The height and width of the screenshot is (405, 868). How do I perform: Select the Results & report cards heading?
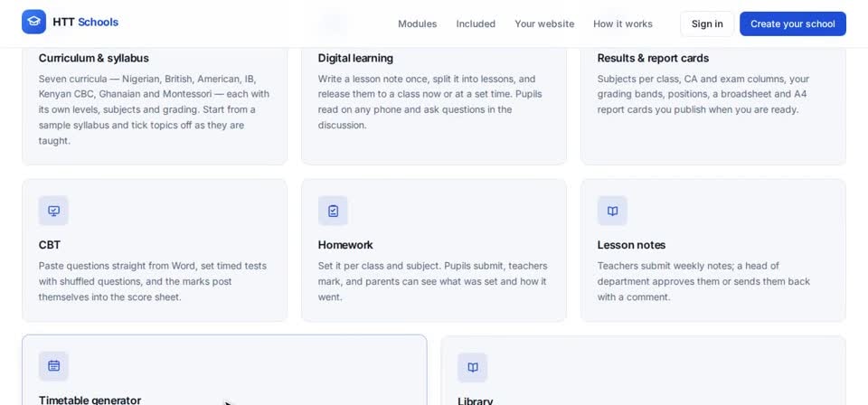coord(653,58)
